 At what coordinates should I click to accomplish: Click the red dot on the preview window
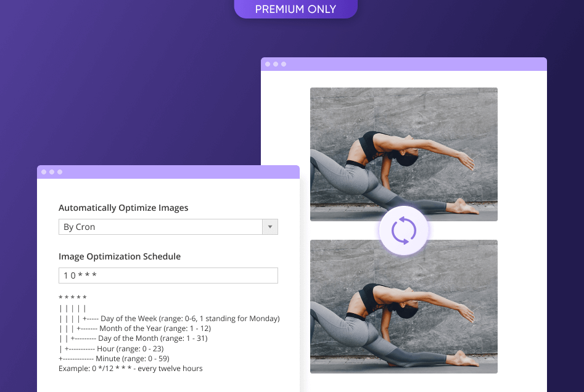266,63
